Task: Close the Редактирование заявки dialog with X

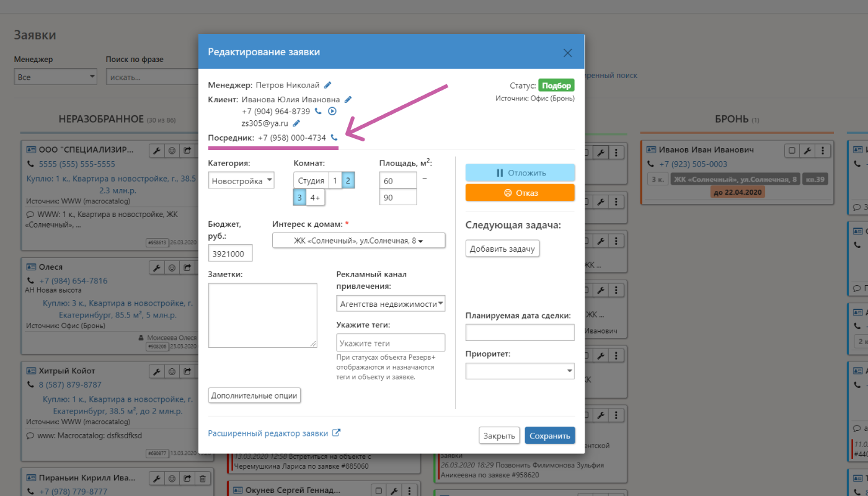Action: click(567, 53)
